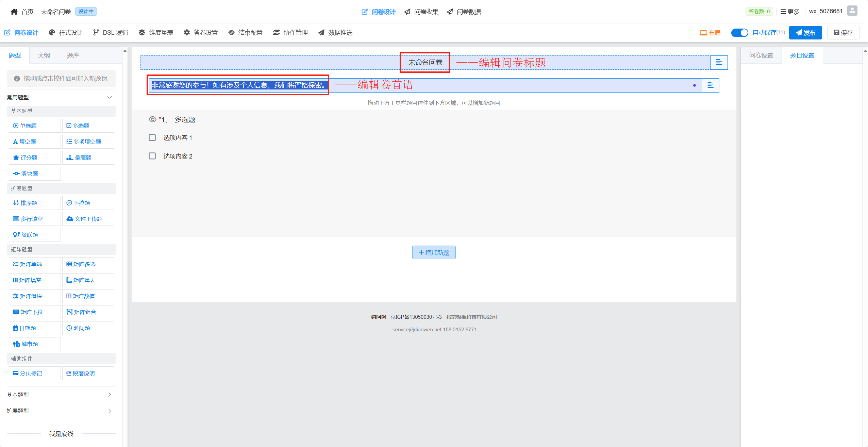This screenshot has width=868, height=447.
Task: Click the 发布 publish button
Action: click(x=805, y=33)
